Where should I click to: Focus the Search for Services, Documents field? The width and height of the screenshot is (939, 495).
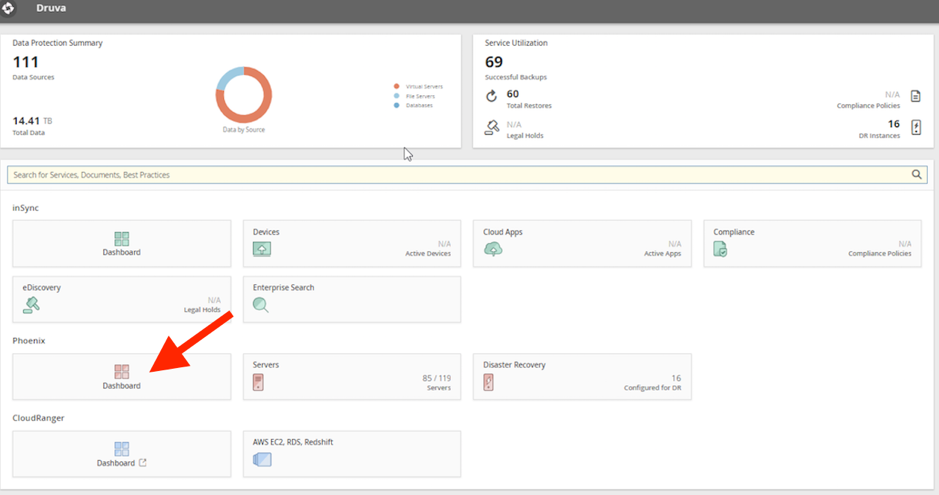pos(467,175)
